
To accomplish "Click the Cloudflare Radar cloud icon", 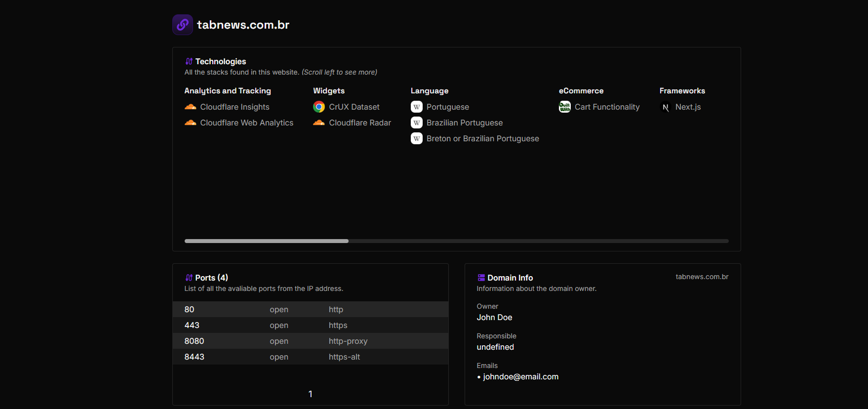I will click(x=319, y=123).
